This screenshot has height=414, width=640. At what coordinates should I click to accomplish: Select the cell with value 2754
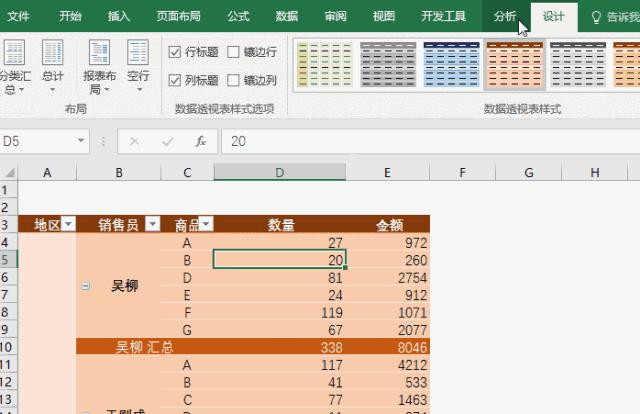click(388, 278)
